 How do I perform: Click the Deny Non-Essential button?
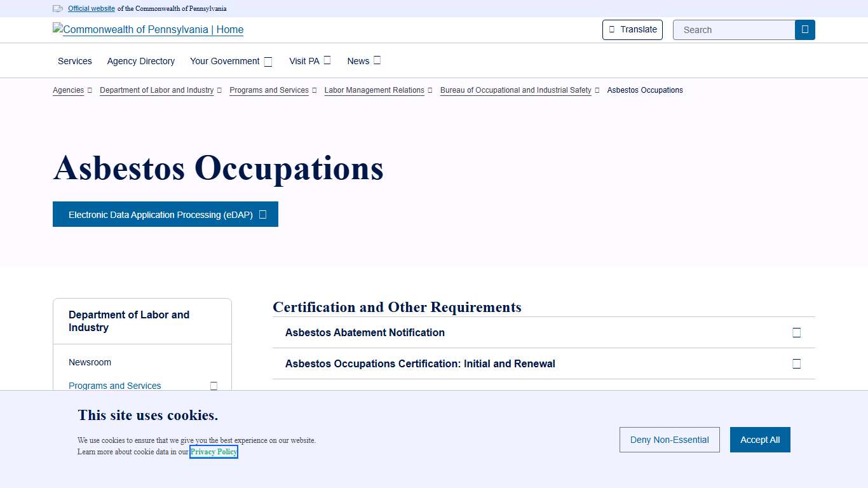pyautogui.click(x=669, y=439)
